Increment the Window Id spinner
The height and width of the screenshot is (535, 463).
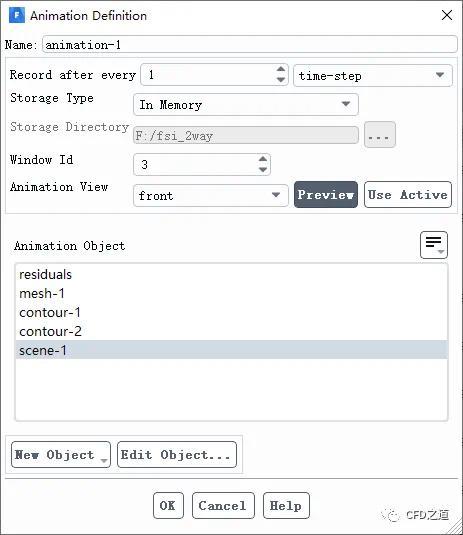click(263, 159)
